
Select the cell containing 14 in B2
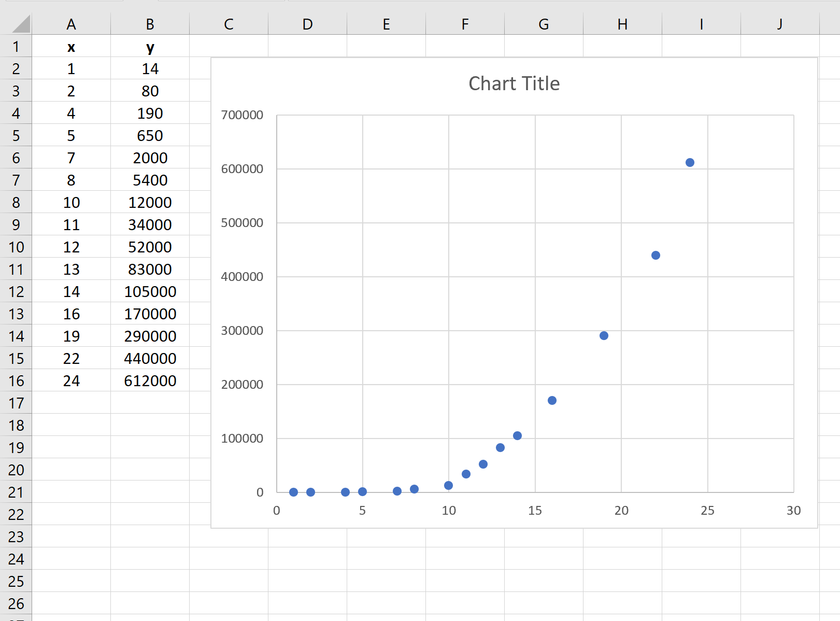click(x=149, y=68)
